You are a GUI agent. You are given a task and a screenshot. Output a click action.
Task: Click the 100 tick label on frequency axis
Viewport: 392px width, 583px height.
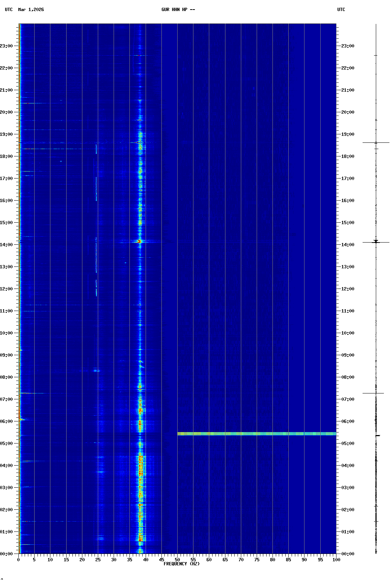pyautogui.click(x=336, y=560)
